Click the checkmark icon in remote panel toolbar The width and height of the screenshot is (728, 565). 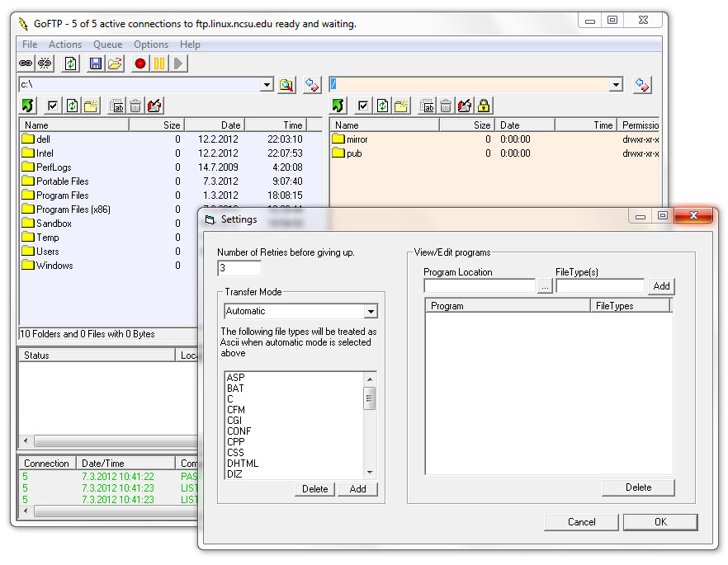point(363,106)
